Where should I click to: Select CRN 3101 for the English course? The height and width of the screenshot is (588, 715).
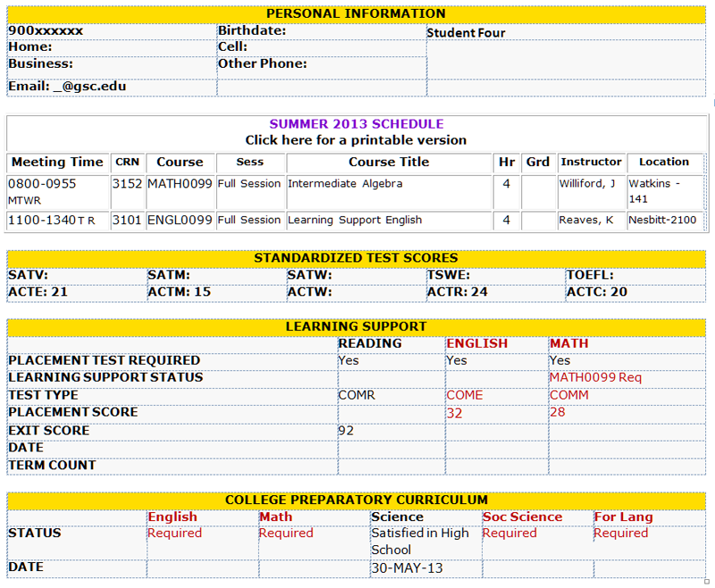(x=127, y=220)
